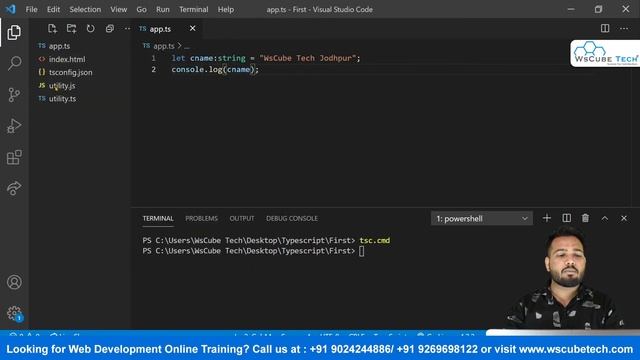The height and width of the screenshot is (360, 640).
Task: Maximize the terminal panel size
Action: (x=604, y=218)
